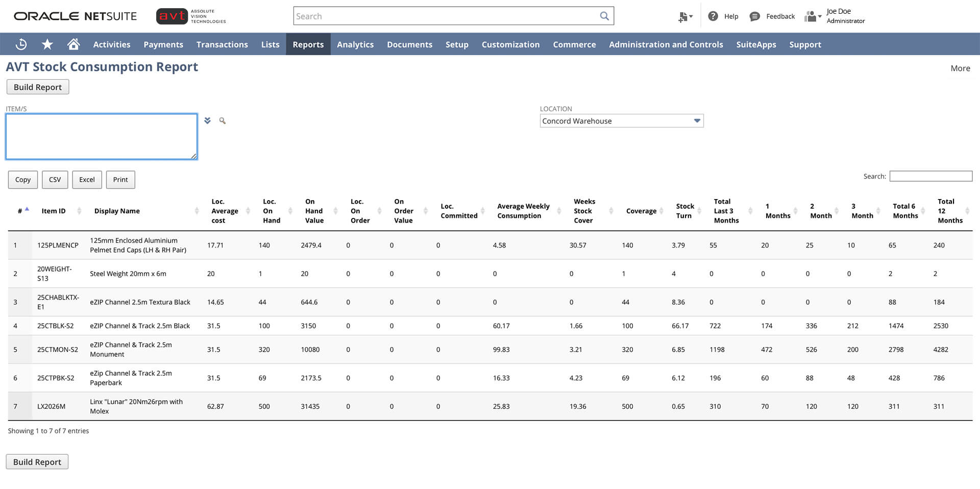The height and width of the screenshot is (489, 980).
Task: Click the ITEM/S text area
Action: (x=102, y=137)
